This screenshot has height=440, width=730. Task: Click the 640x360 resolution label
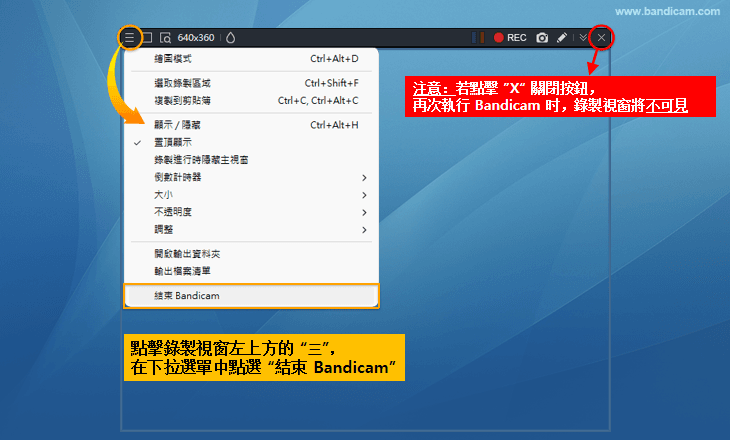tap(196, 38)
